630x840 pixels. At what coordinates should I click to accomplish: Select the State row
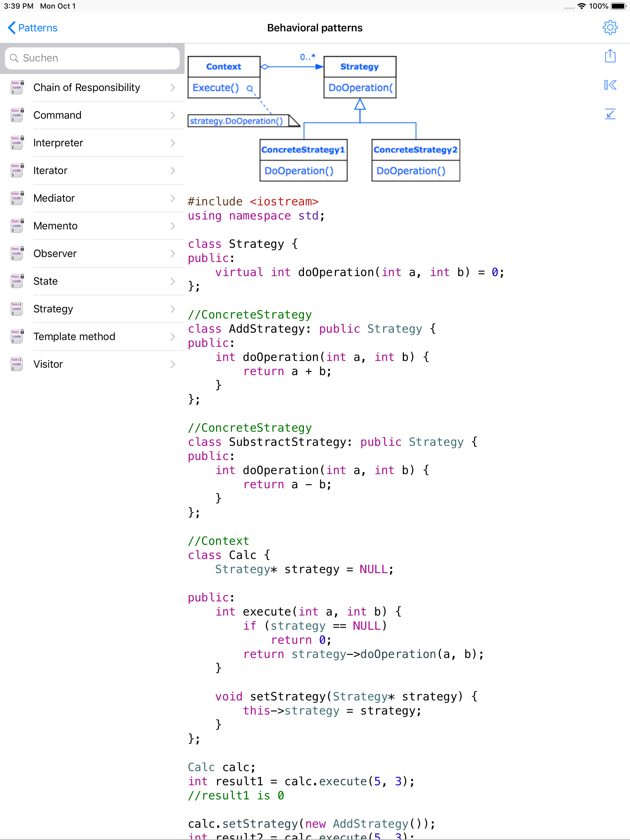click(92, 281)
